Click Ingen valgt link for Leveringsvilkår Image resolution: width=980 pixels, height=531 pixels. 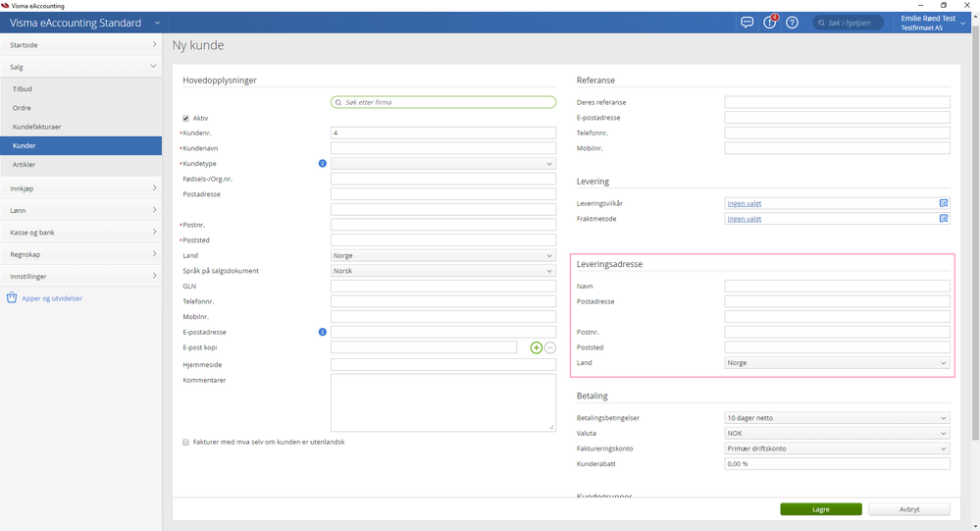(744, 203)
